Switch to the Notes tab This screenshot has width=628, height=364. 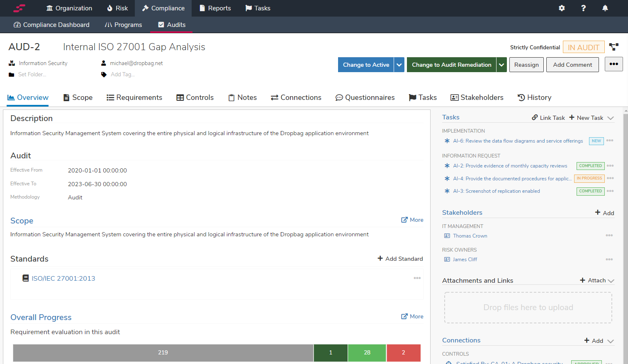(243, 97)
